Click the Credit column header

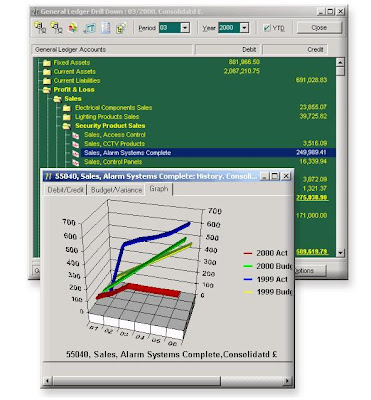[x=295, y=49]
